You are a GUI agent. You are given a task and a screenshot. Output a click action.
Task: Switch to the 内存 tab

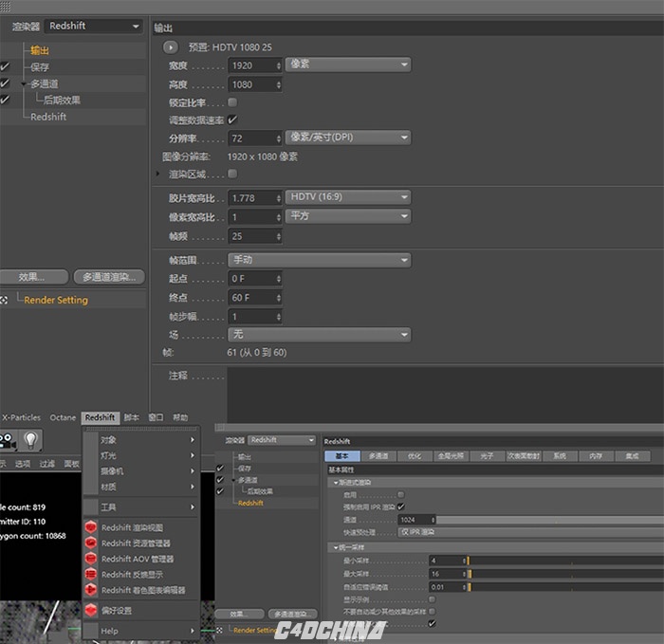point(596,456)
